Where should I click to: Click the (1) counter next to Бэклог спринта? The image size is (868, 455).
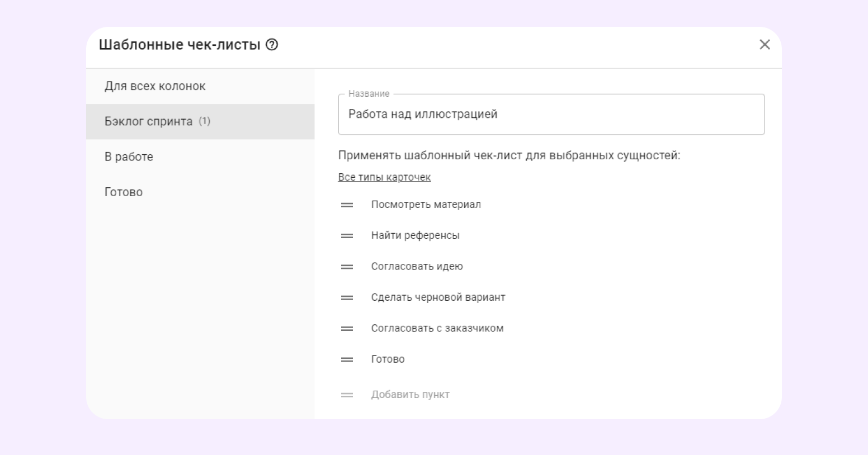(205, 121)
